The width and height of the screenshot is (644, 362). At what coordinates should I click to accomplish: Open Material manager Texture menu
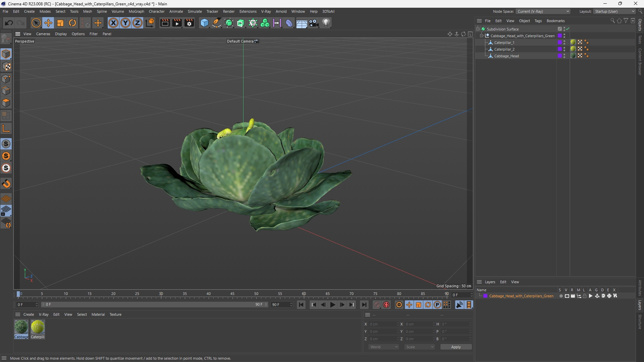point(115,314)
